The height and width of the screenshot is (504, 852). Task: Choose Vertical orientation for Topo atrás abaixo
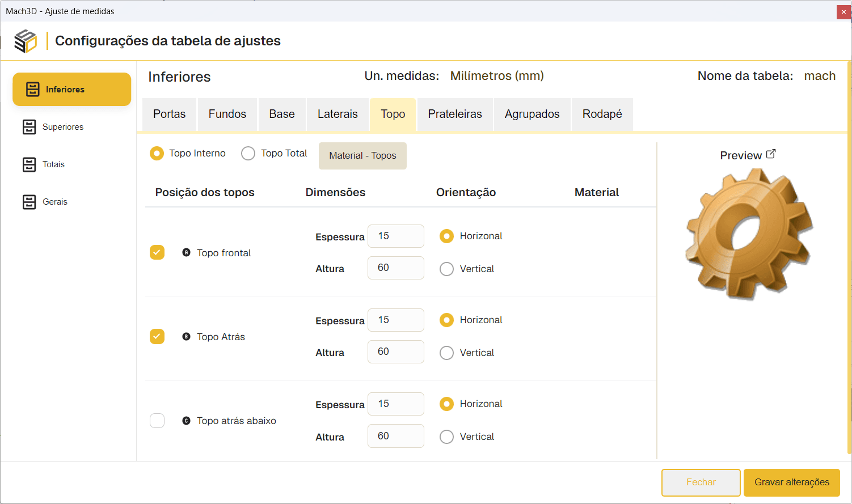pos(446,437)
